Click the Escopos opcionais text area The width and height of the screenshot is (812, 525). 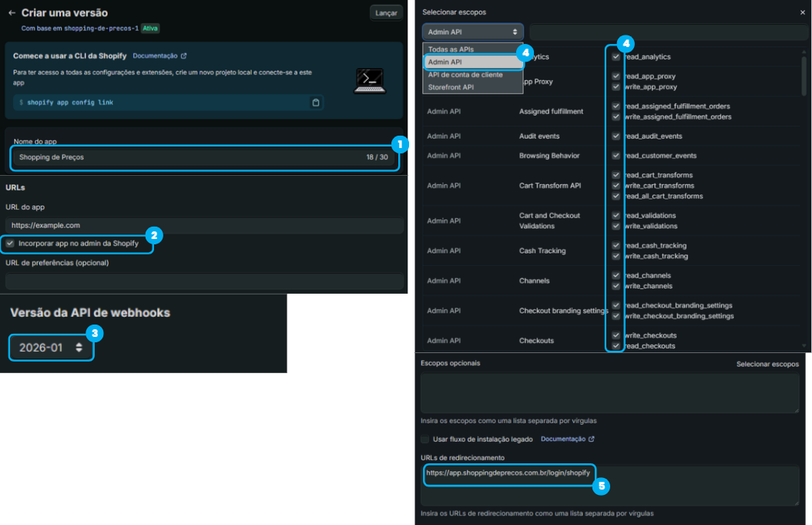(x=610, y=393)
